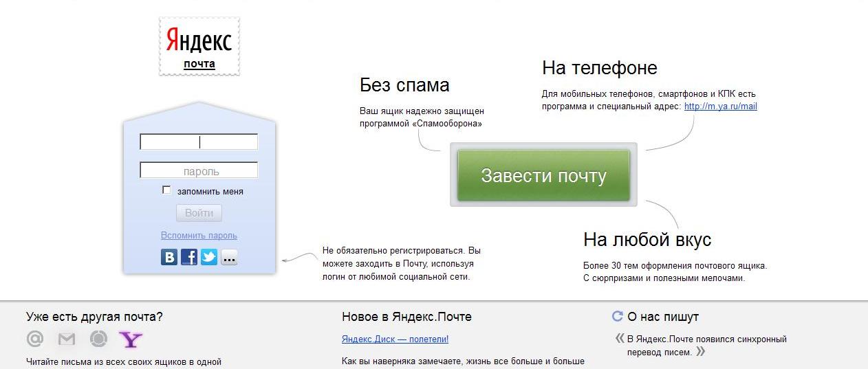Click 'Новое в Яндекс.Почте' heading

click(x=406, y=317)
